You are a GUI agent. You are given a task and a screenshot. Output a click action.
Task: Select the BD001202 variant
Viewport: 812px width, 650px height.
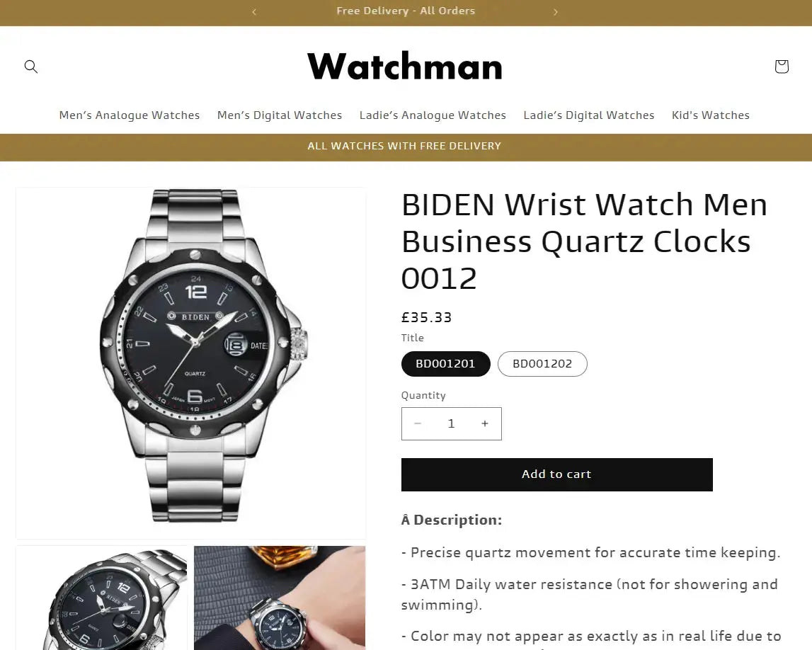click(x=542, y=363)
